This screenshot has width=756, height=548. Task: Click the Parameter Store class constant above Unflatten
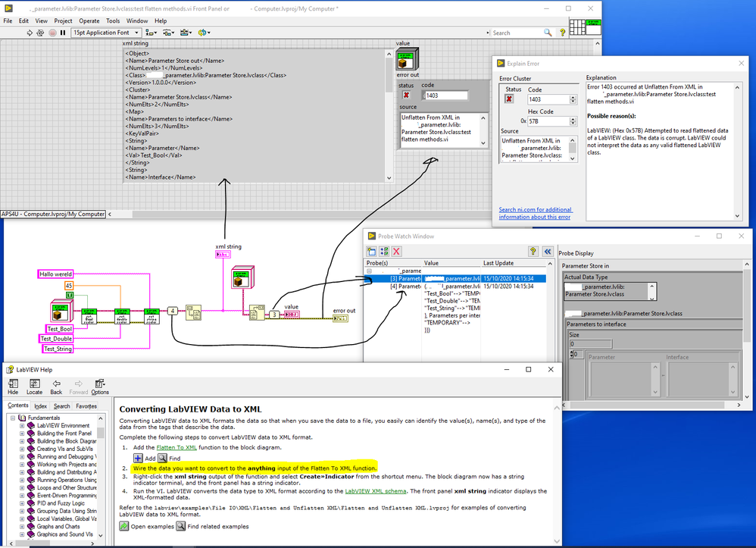(242, 277)
